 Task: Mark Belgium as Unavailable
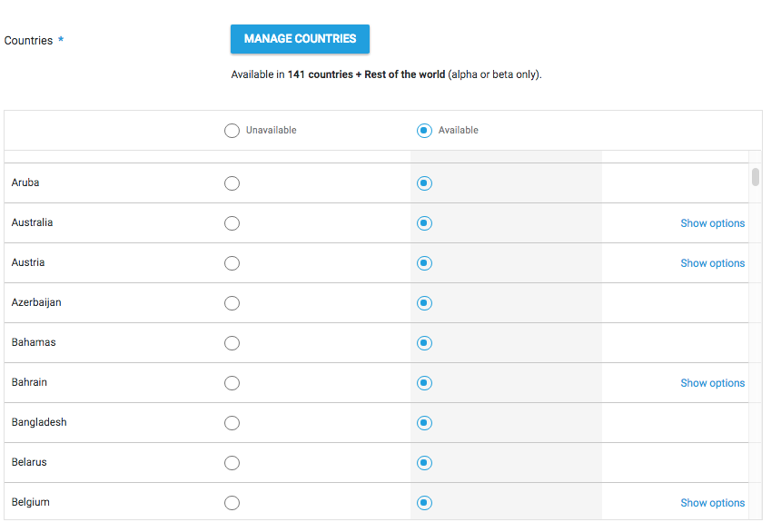tap(232, 503)
